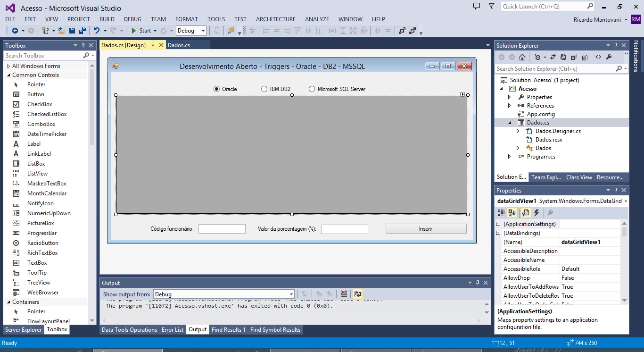Image resolution: width=644 pixels, height=352 pixels.
Task: Open the Debug configuration dropdown
Action: [x=203, y=31]
